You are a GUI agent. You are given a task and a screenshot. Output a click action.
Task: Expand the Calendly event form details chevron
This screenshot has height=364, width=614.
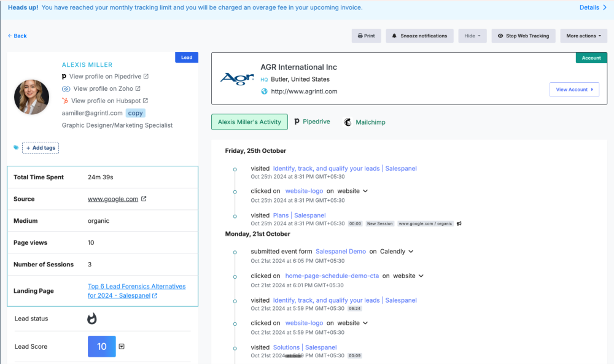click(x=411, y=252)
